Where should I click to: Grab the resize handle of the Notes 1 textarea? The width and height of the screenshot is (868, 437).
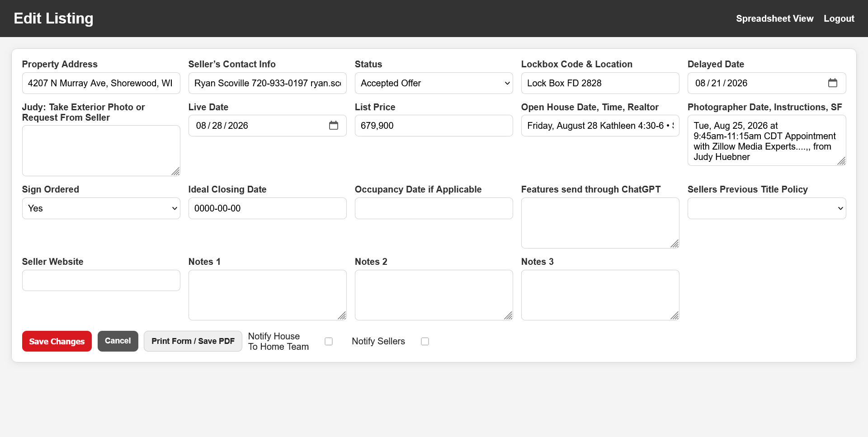point(342,315)
